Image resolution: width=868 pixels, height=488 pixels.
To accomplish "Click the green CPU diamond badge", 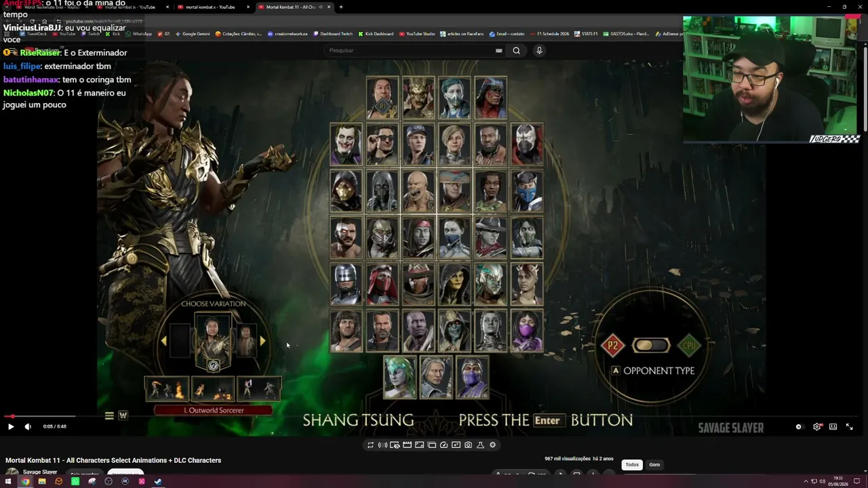I will pyautogui.click(x=690, y=346).
